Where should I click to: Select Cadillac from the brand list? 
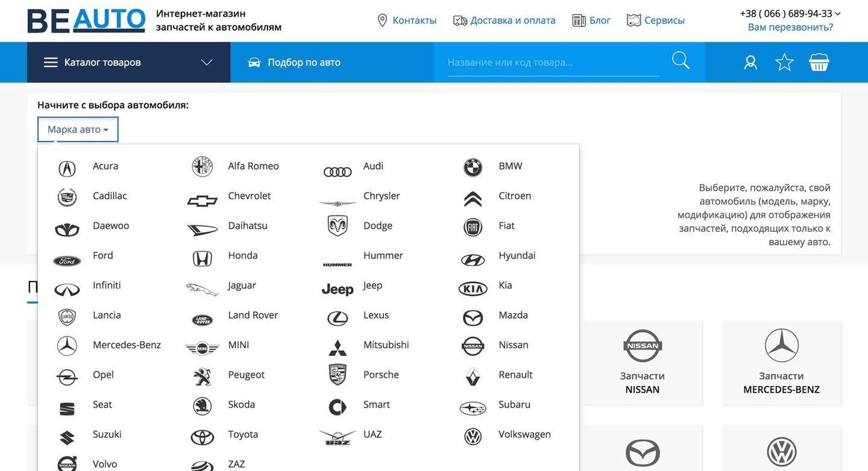click(110, 196)
